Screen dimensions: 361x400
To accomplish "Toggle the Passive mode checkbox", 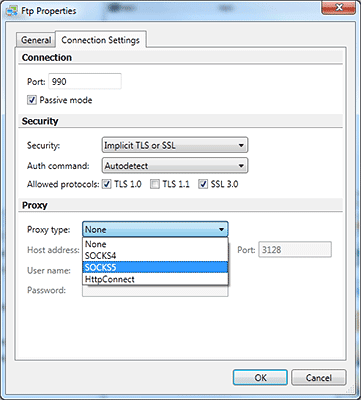I will pyautogui.click(x=32, y=100).
